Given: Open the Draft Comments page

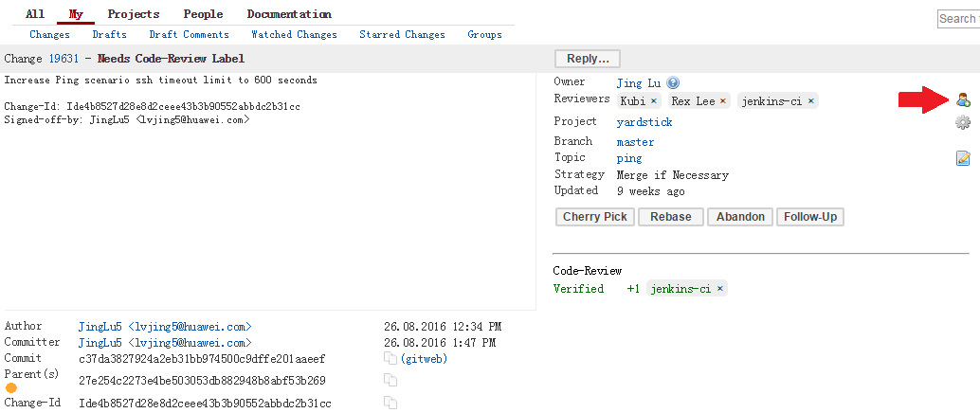Looking at the screenshot, I should click(x=189, y=35).
